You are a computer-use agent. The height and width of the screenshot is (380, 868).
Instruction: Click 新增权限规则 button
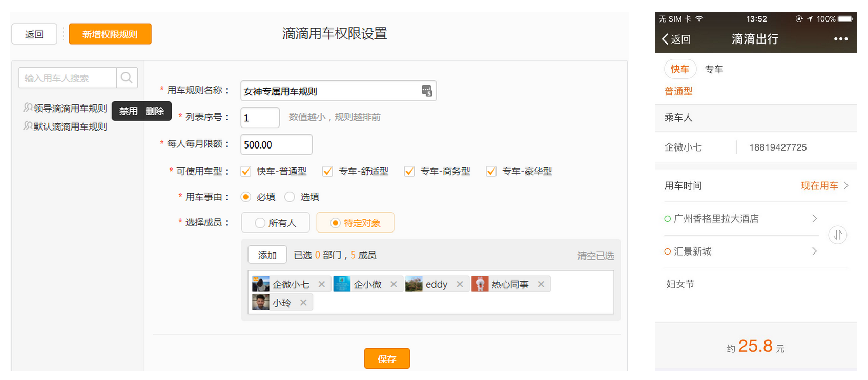(110, 34)
